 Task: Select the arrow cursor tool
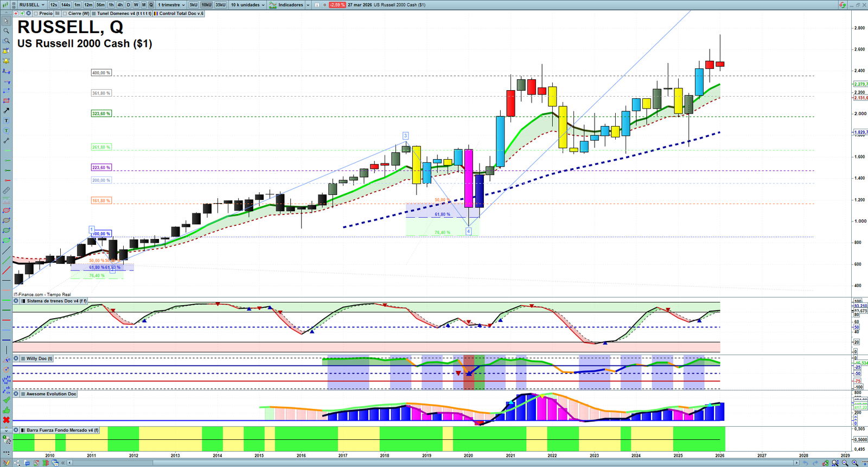click(x=6, y=21)
